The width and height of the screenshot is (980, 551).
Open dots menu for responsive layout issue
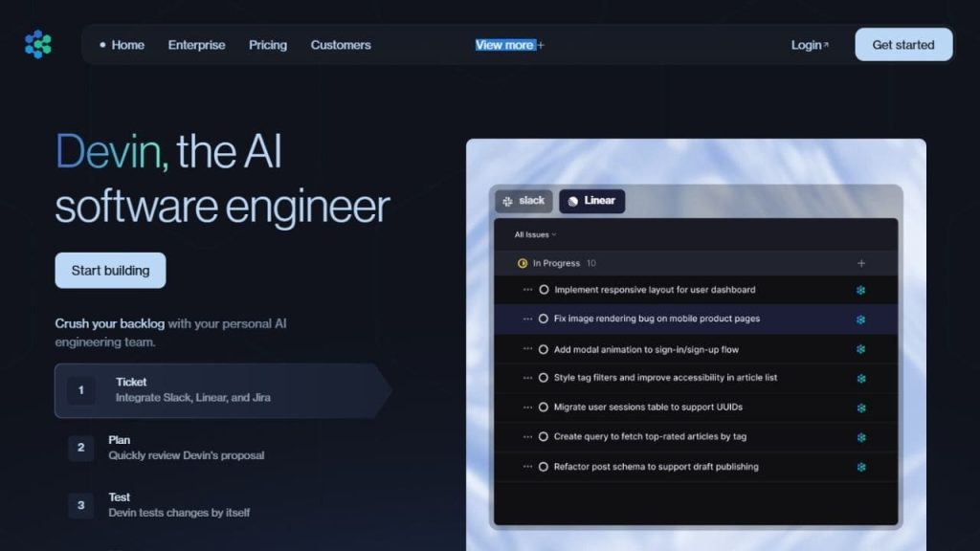(527, 290)
